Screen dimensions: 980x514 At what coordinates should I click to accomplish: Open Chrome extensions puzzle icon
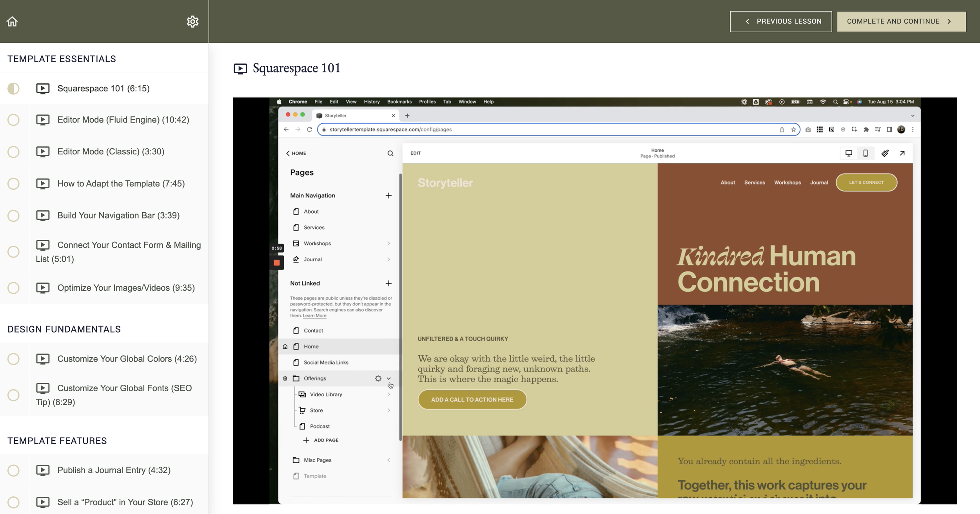pyautogui.click(x=866, y=130)
